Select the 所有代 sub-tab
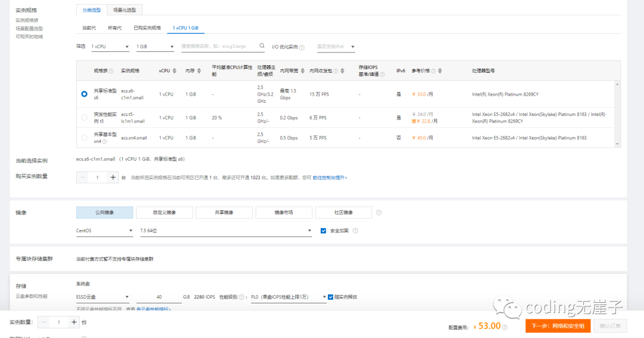The image size is (644, 338). coord(114,28)
